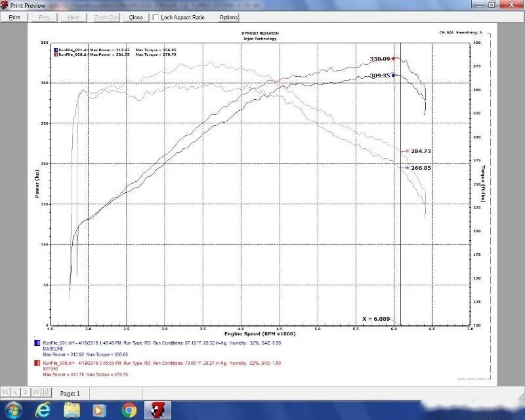Click the next page arrow

(x=26, y=392)
